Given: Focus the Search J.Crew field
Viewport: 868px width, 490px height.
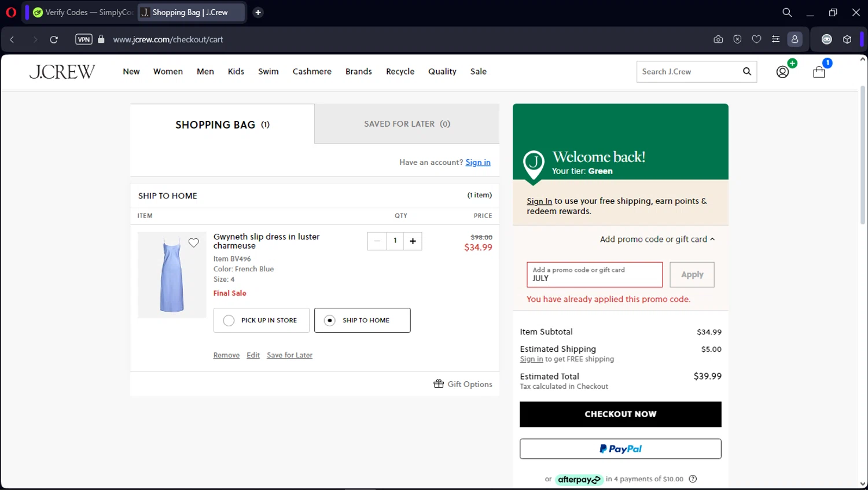Looking at the screenshot, I should point(689,72).
